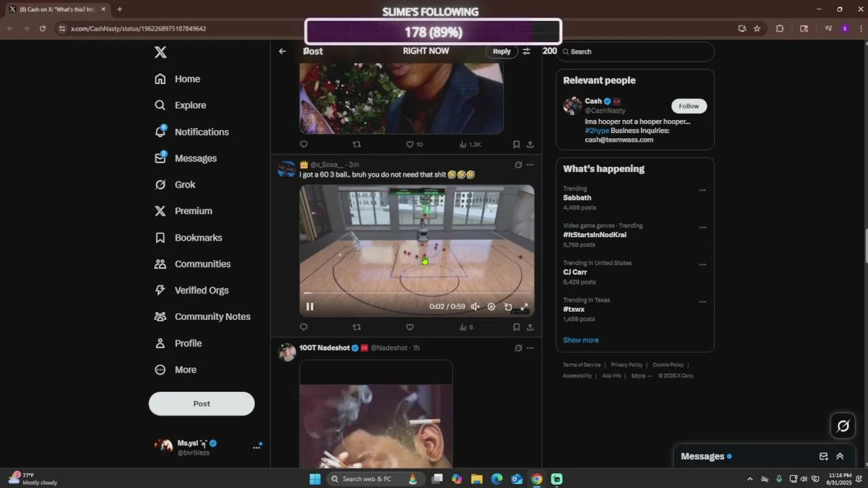The height and width of the screenshot is (488, 868).
Task: Click into the X Search field
Action: 635,52
